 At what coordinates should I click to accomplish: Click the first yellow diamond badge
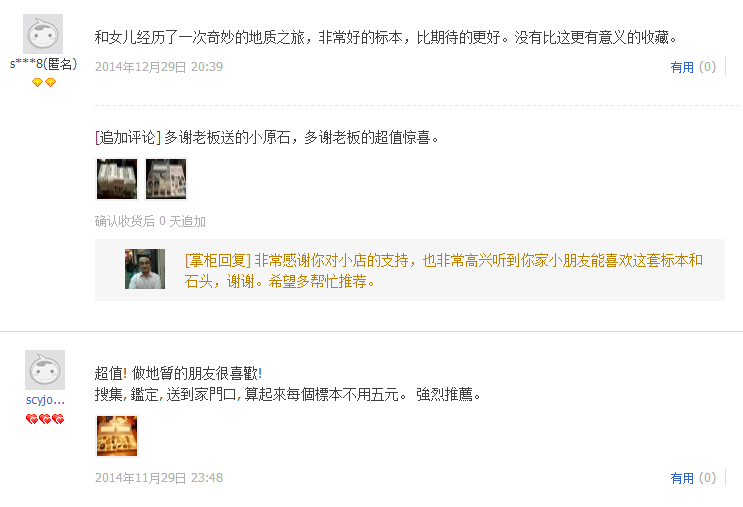pyautogui.click(x=37, y=82)
